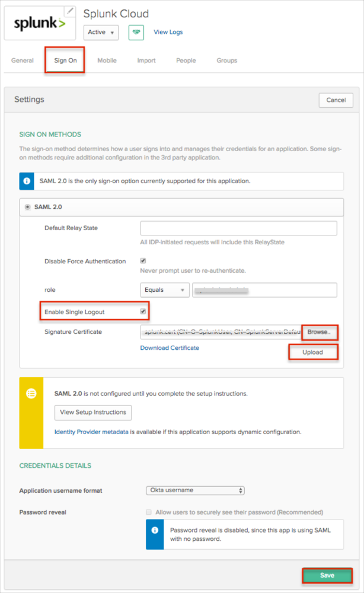The image size is (364, 593).
Task: Expand the role Equals dropdown
Action: coord(164,290)
